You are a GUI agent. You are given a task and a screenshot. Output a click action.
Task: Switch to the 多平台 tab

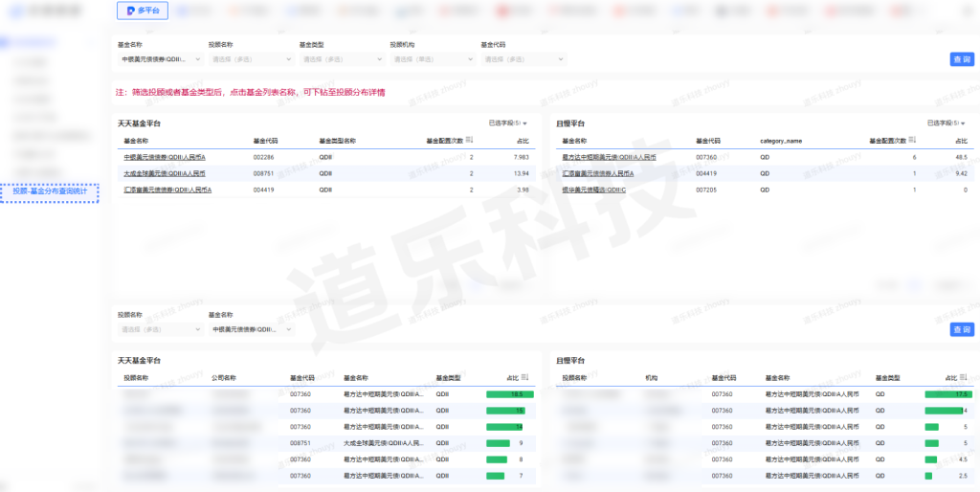(x=143, y=11)
